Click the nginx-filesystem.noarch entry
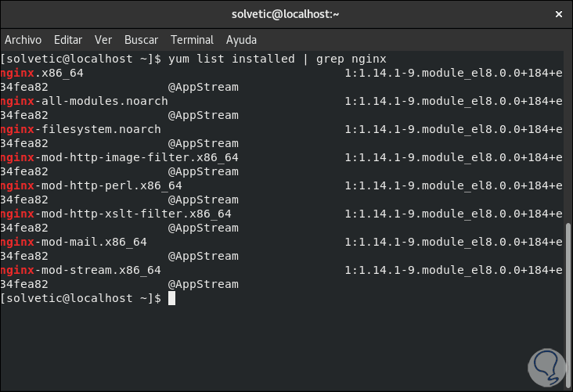This screenshot has height=392, width=573. pyautogui.click(x=81, y=129)
